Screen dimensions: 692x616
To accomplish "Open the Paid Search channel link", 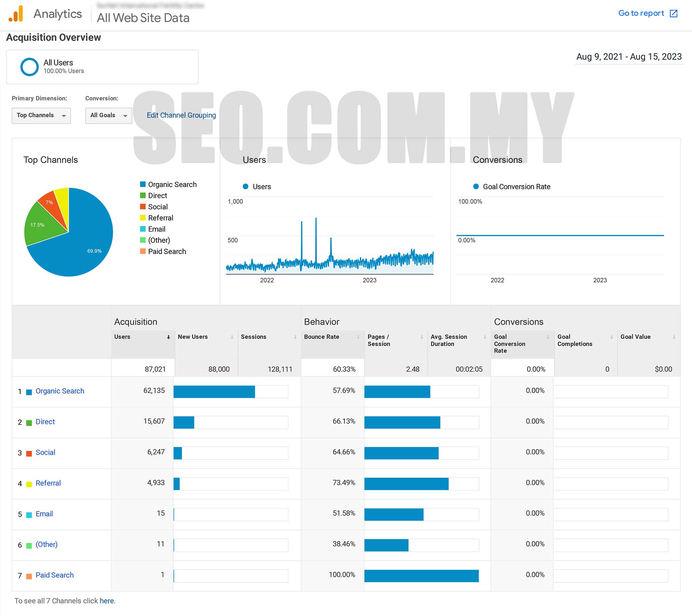I will [55, 575].
